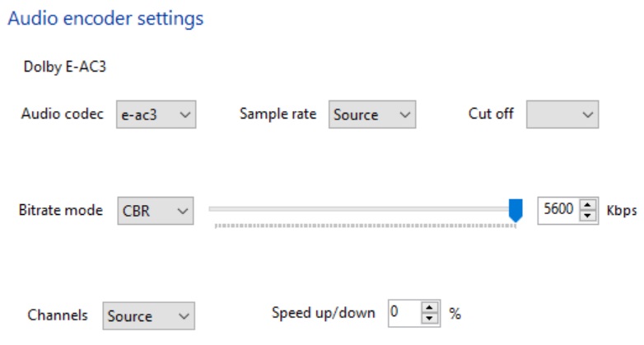Click the Cut off text label

pyautogui.click(x=491, y=114)
